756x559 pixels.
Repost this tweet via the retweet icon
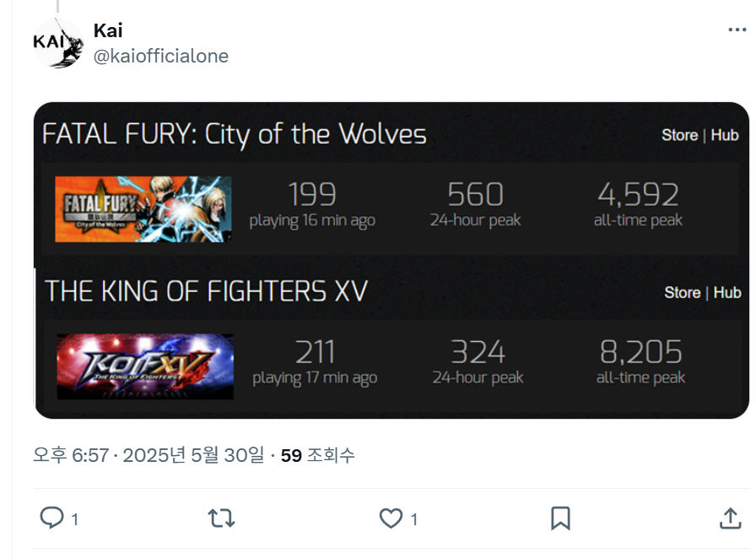click(221, 518)
